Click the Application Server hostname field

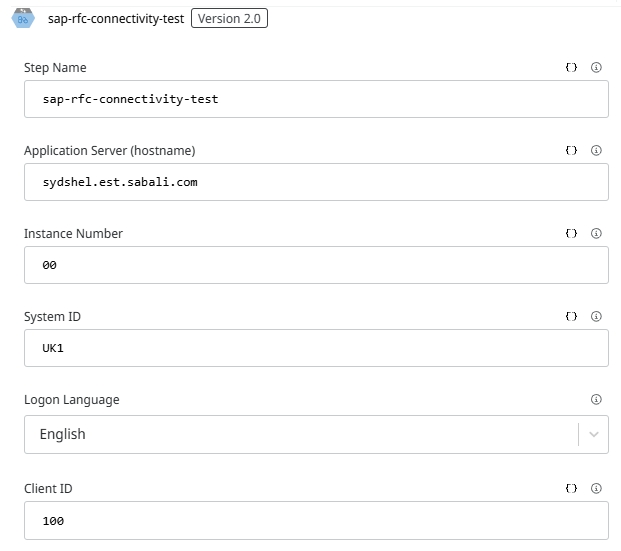point(316,183)
